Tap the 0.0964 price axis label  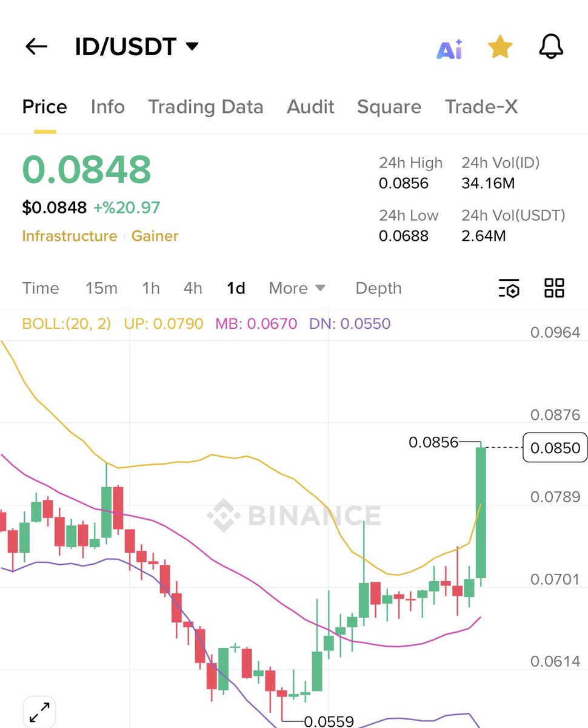(555, 332)
